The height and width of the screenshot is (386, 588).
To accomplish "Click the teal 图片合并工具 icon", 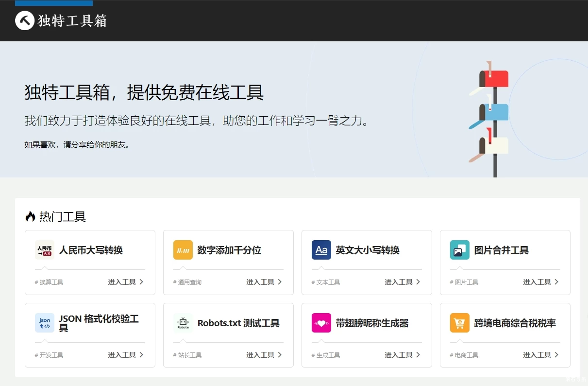I will click(x=460, y=250).
